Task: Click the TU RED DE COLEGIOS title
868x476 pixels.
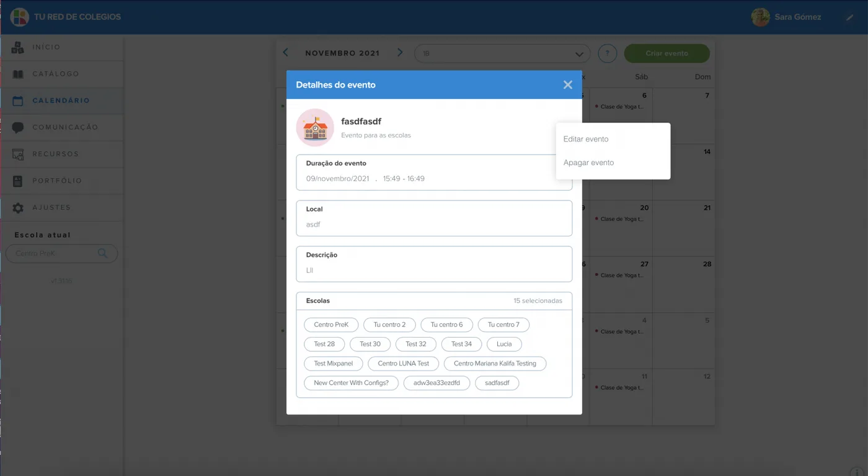Action: pos(77,17)
